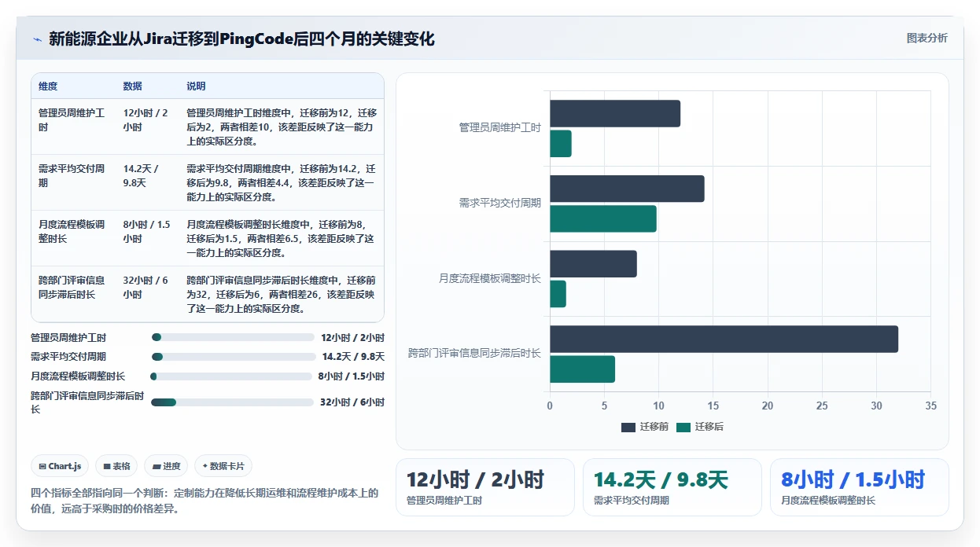This screenshot has width=980, height=547.
Task: Click the progress value 32小时 / 6小时
Action: tap(352, 402)
